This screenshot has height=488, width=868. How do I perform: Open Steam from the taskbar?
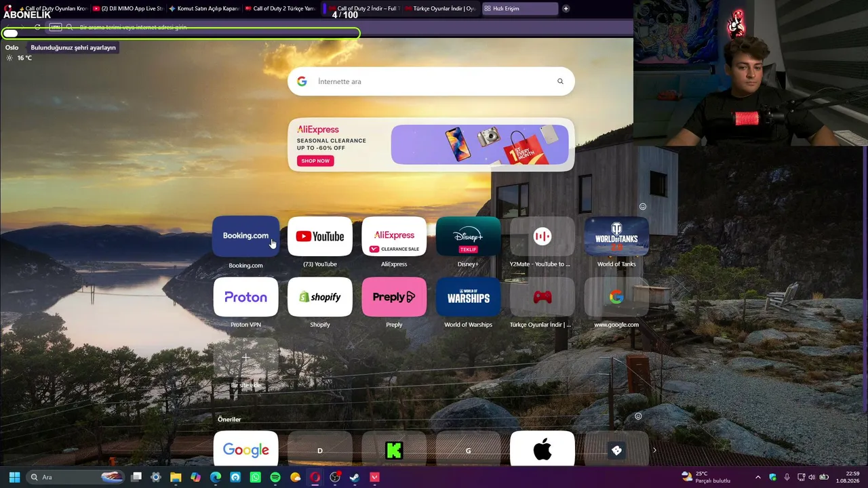(x=355, y=477)
